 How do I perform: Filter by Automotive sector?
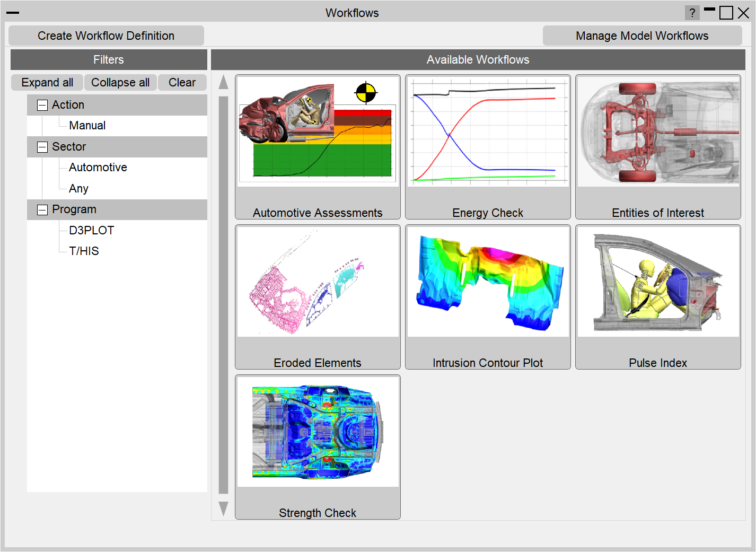click(98, 168)
